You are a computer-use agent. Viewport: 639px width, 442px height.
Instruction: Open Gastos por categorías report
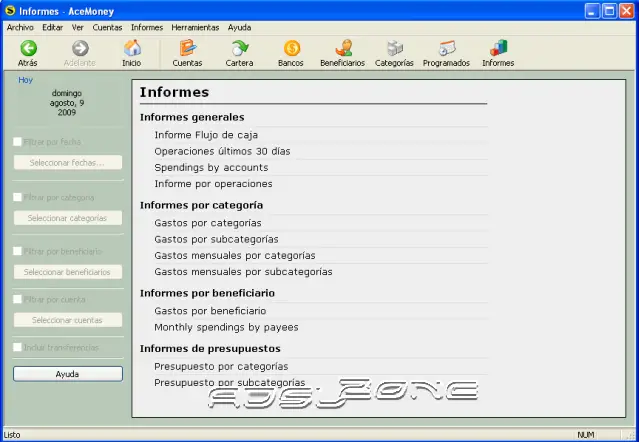tap(208, 223)
